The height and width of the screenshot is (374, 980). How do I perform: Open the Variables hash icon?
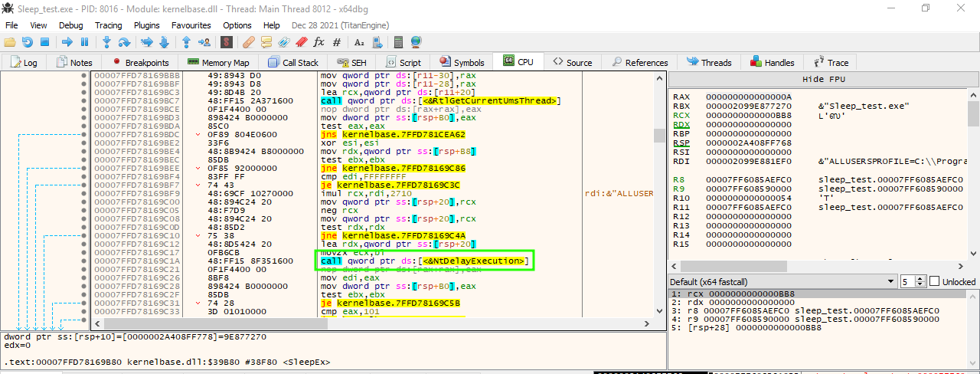point(337,41)
